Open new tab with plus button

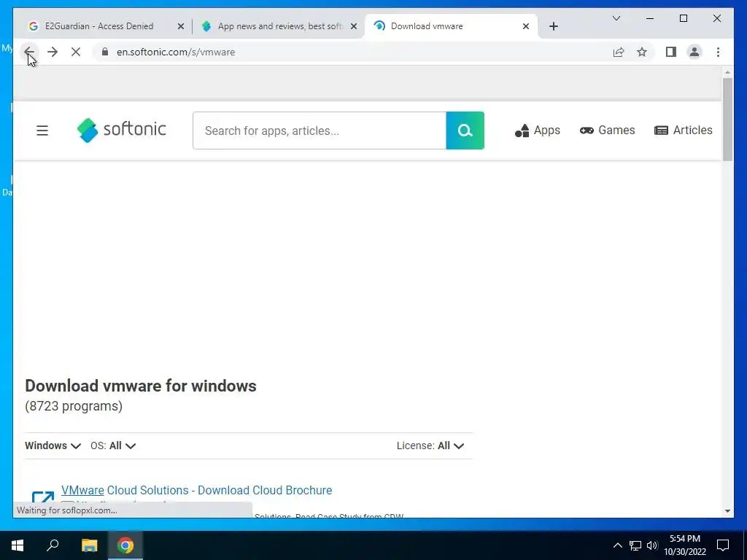click(x=553, y=26)
